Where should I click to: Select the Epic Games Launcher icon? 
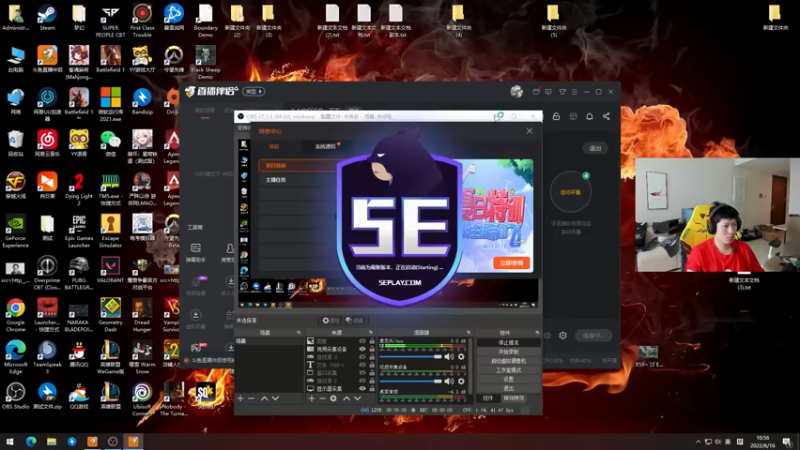click(79, 231)
